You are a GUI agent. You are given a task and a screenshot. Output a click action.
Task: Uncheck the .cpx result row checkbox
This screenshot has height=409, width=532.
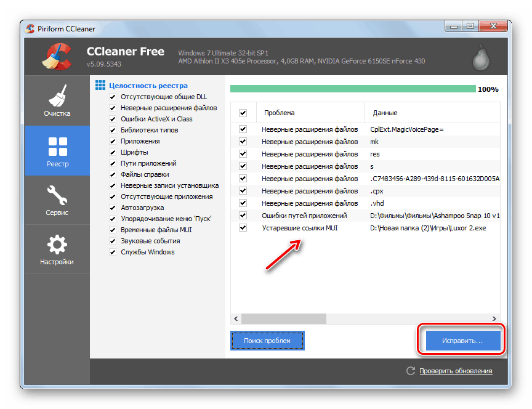tap(243, 191)
